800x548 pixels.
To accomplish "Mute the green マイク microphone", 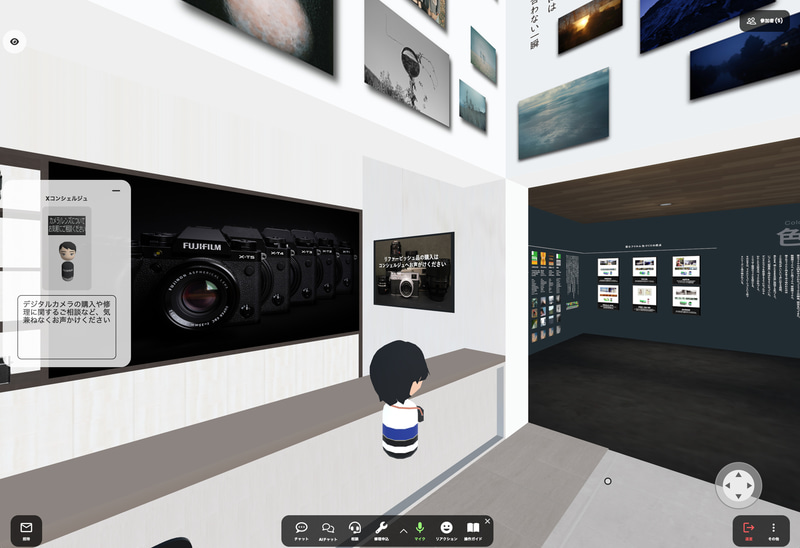I will (x=420, y=531).
